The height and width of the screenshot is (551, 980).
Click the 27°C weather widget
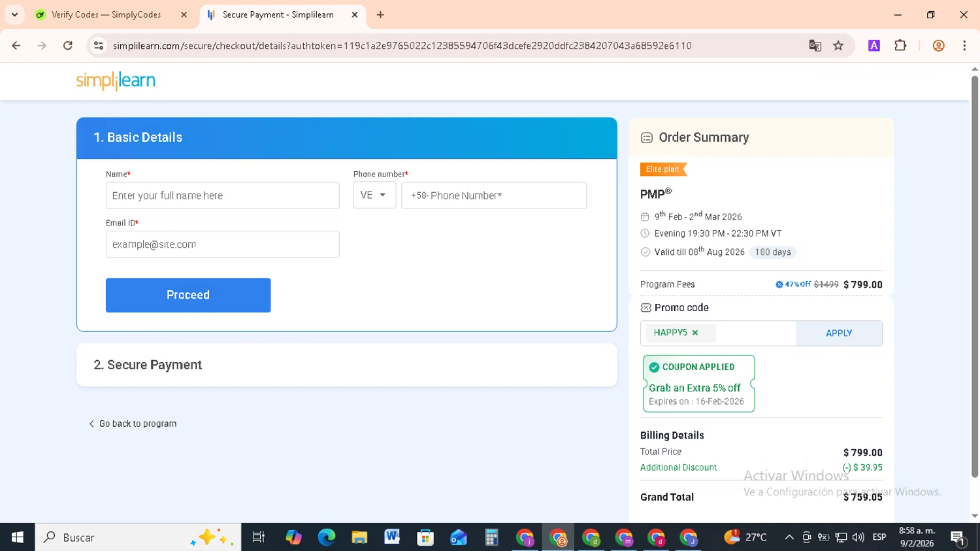tap(745, 537)
